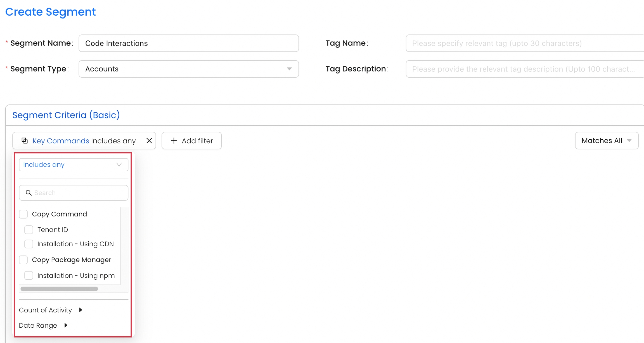Tick Installation - Using npm checkbox

click(x=29, y=275)
